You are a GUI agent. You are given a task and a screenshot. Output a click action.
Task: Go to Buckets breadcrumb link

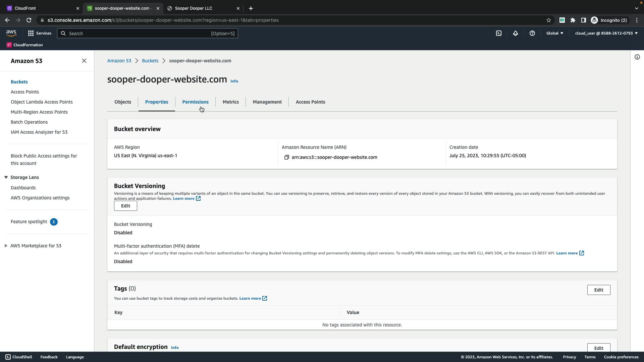tap(150, 61)
